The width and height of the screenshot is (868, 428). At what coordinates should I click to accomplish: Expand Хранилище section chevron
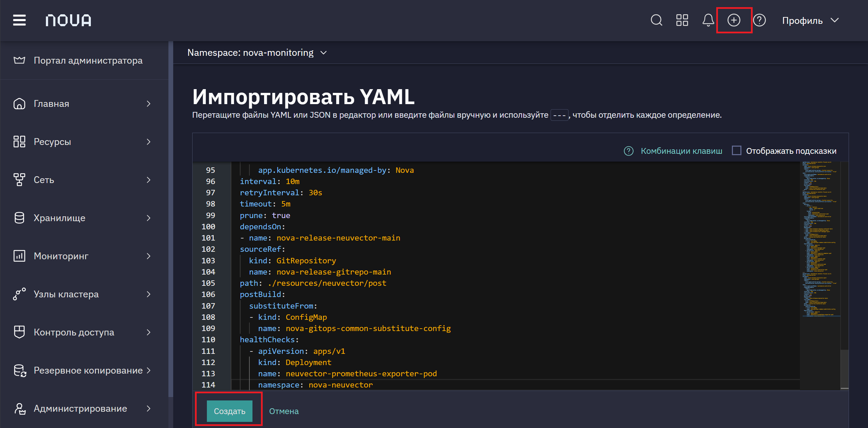pyautogui.click(x=148, y=218)
